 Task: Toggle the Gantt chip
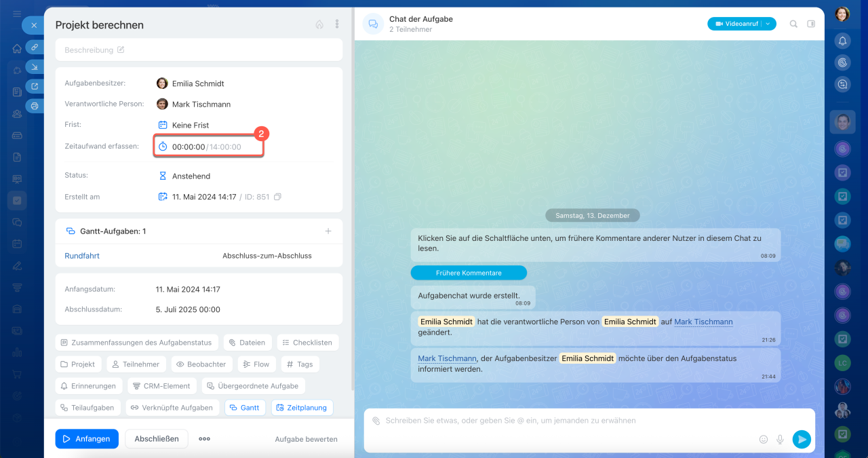pyautogui.click(x=245, y=408)
